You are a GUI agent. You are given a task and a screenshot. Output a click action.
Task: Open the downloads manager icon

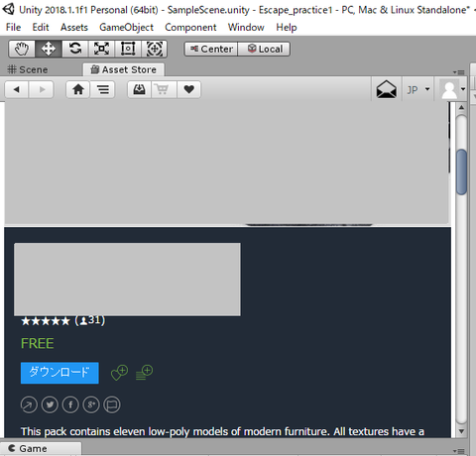click(x=139, y=89)
